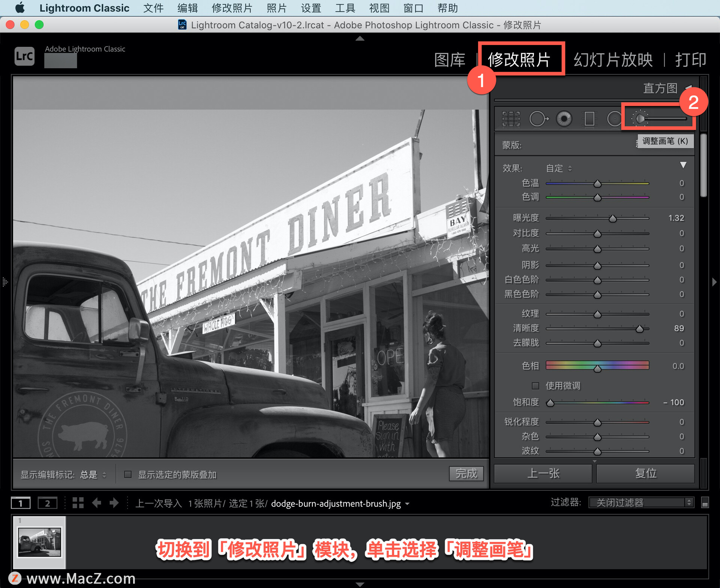Collapse the 直方图 histogram panel triangle
Screen dimensions: 720x588
click(x=688, y=88)
